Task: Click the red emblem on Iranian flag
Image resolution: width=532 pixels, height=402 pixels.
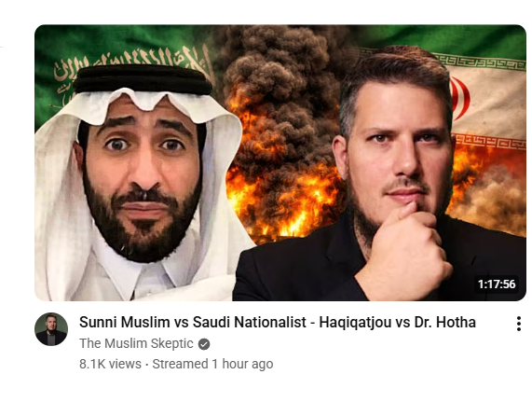Action: [460, 98]
